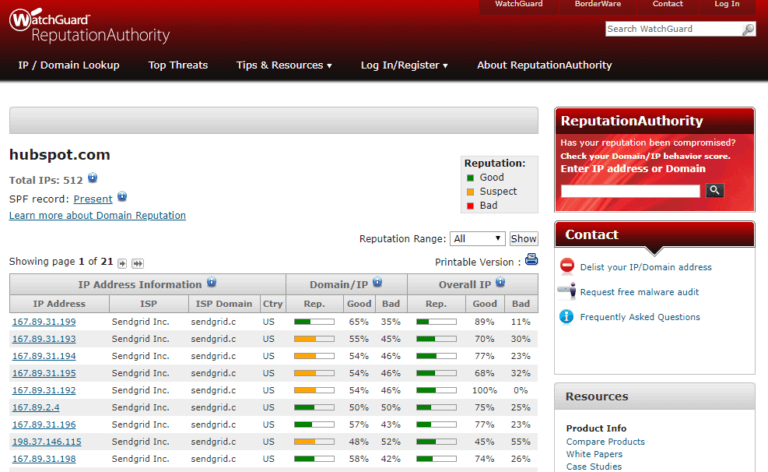Click IP address 167.89.31.196

44,425
